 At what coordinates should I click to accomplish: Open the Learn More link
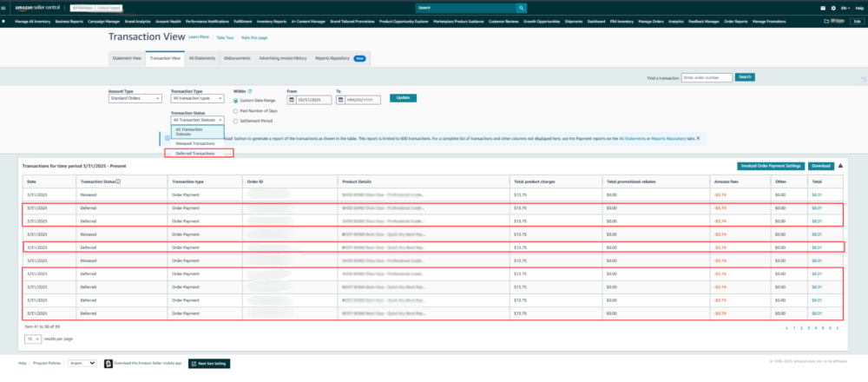point(199,37)
